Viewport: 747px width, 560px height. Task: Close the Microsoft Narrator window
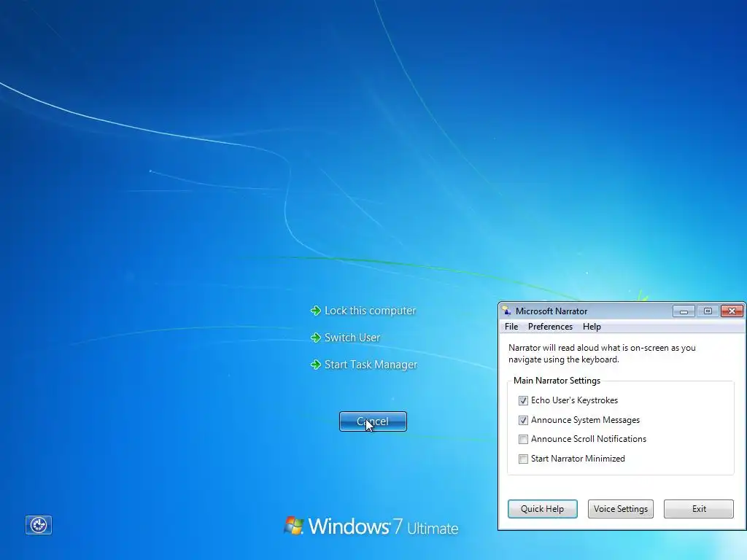732,311
